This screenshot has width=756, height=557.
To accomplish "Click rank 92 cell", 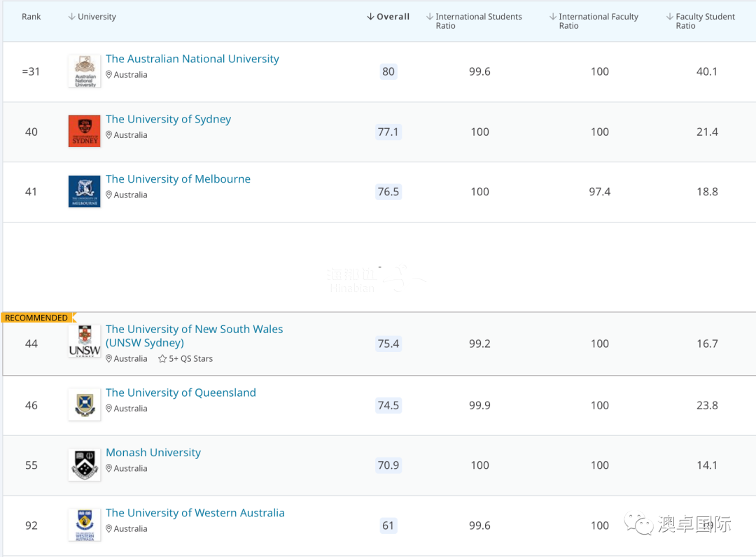I will 31,526.
